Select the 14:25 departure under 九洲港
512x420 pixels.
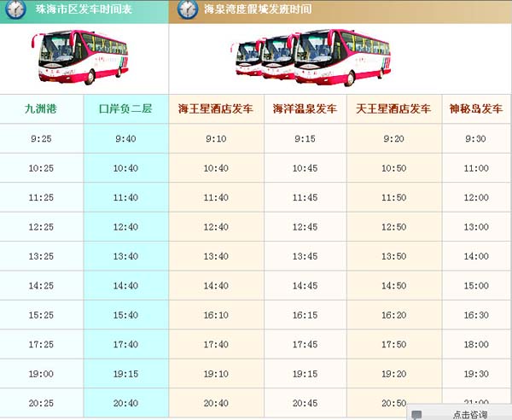(41, 286)
